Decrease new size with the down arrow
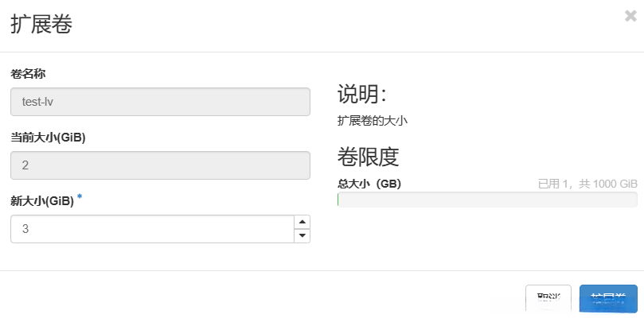644x322 pixels. click(302, 235)
